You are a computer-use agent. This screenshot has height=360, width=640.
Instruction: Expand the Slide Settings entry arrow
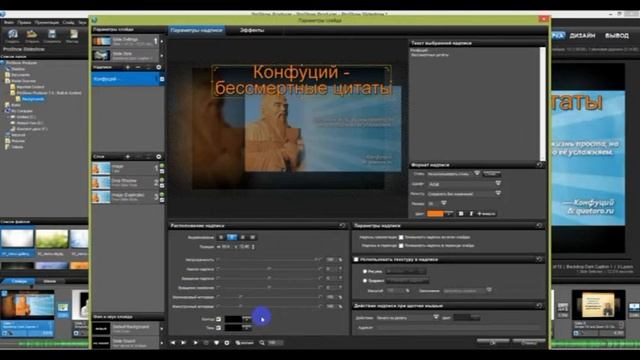(x=162, y=41)
